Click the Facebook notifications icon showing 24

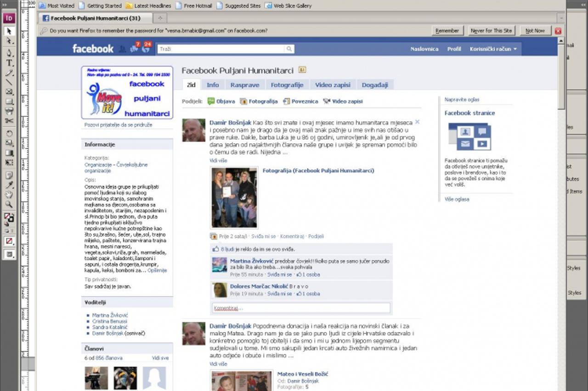click(x=146, y=48)
